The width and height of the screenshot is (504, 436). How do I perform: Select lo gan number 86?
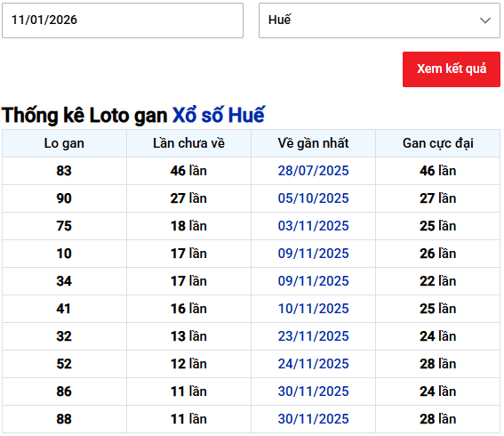tap(64, 392)
